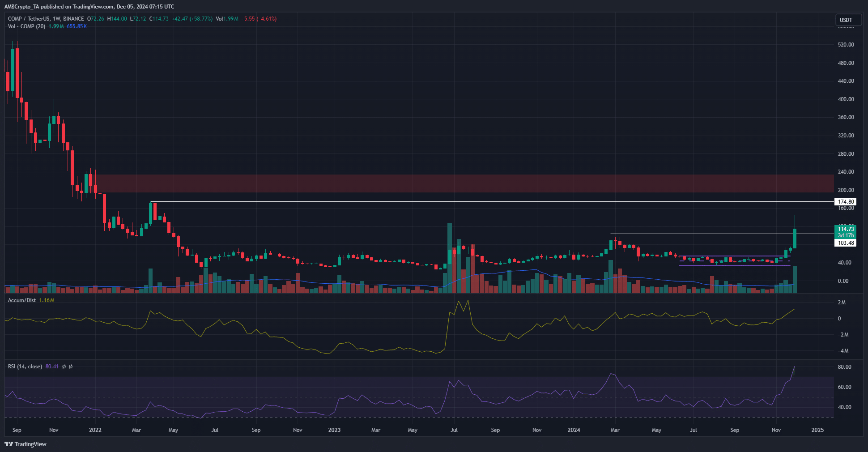Click the 400.00 price axis label
Viewport: 868px width, 452px height.
click(x=846, y=99)
